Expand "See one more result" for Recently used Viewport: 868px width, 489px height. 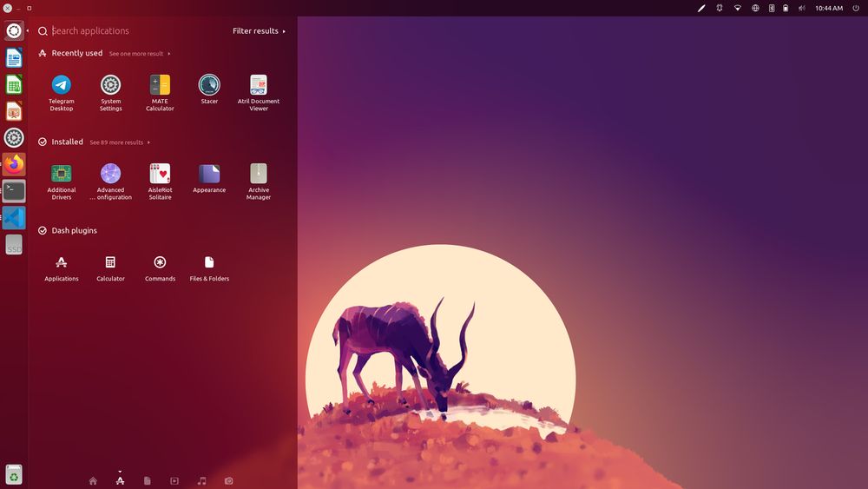tap(140, 54)
